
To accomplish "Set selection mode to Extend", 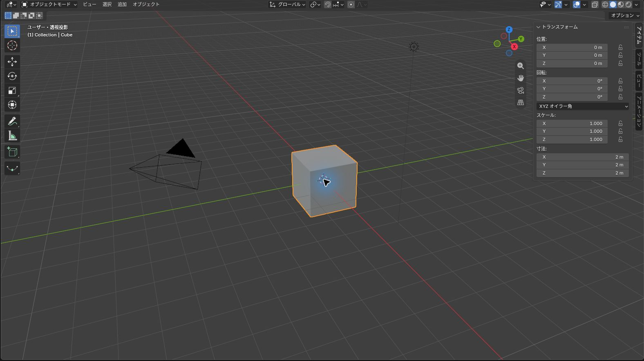I will (16, 16).
